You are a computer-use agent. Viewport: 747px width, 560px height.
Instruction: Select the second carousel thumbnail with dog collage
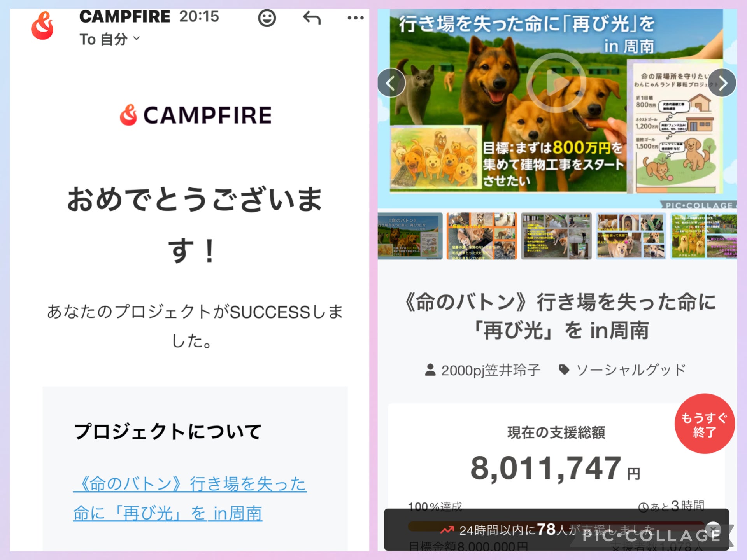(482, 236)
